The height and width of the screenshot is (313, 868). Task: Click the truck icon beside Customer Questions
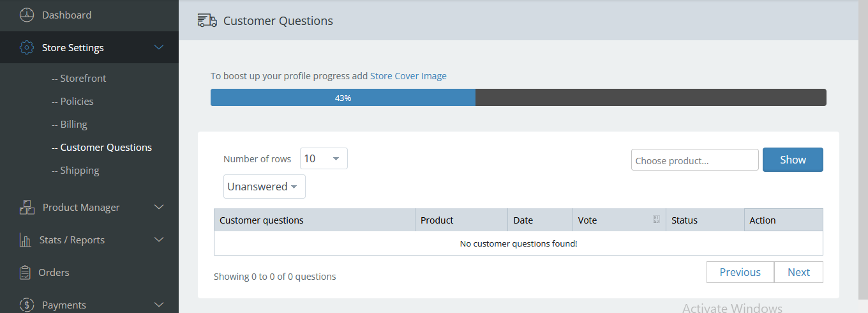coord(207,20)
